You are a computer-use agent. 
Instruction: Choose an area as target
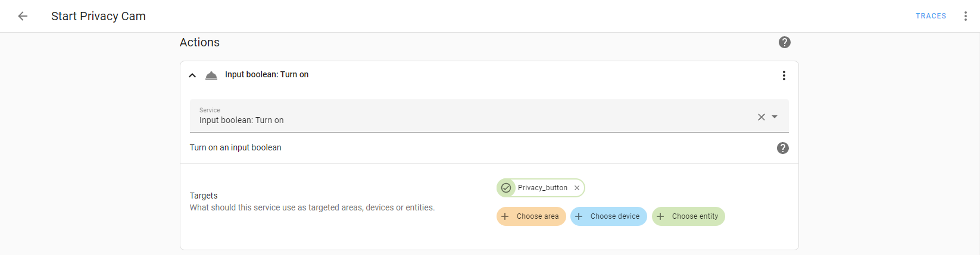pos(531,216)
